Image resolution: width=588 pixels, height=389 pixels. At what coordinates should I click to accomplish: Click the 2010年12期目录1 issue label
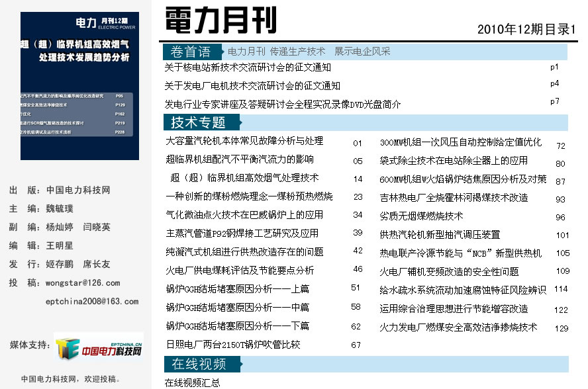click(x=526, y=29)
